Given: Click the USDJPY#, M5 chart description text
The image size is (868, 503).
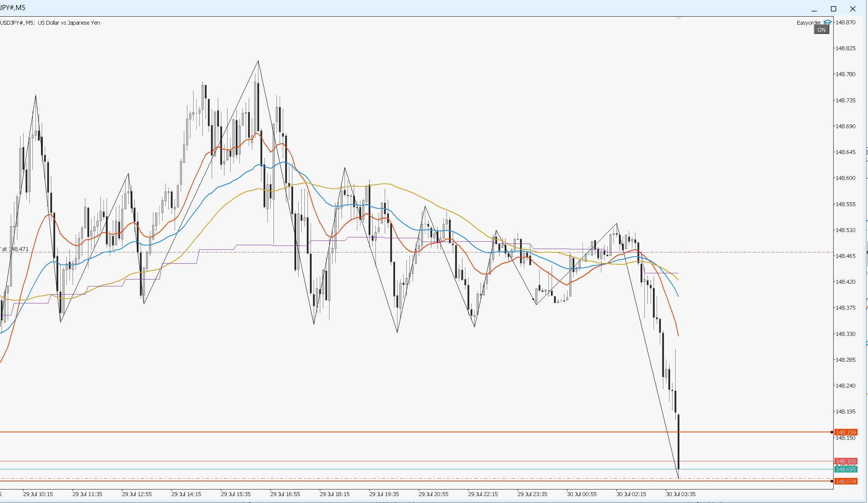Looking at the screenshot, I should click(x=50, y=23).
